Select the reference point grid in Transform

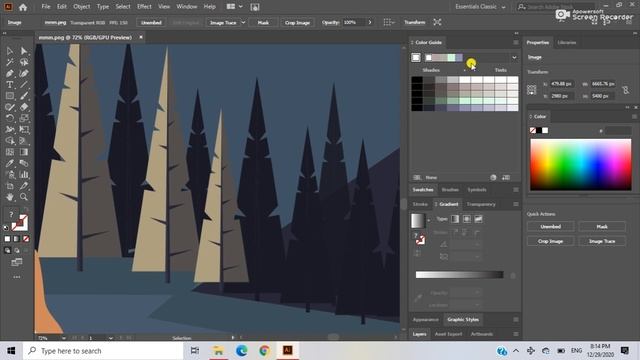pyautogui.click(x=531, y=90)
